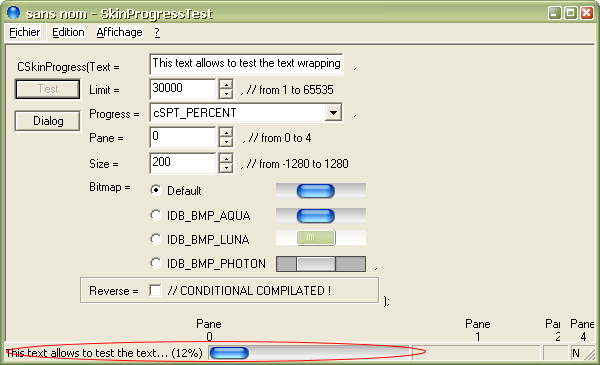Click the blue application icon in title bar

pos(13,13)
